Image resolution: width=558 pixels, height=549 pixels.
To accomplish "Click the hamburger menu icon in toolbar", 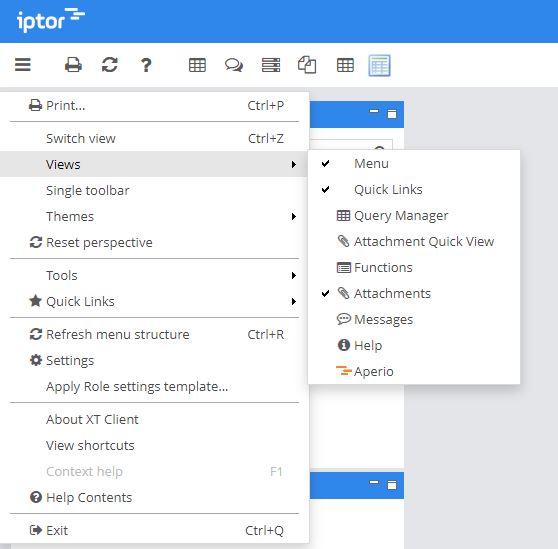I will tap(23, 65).
